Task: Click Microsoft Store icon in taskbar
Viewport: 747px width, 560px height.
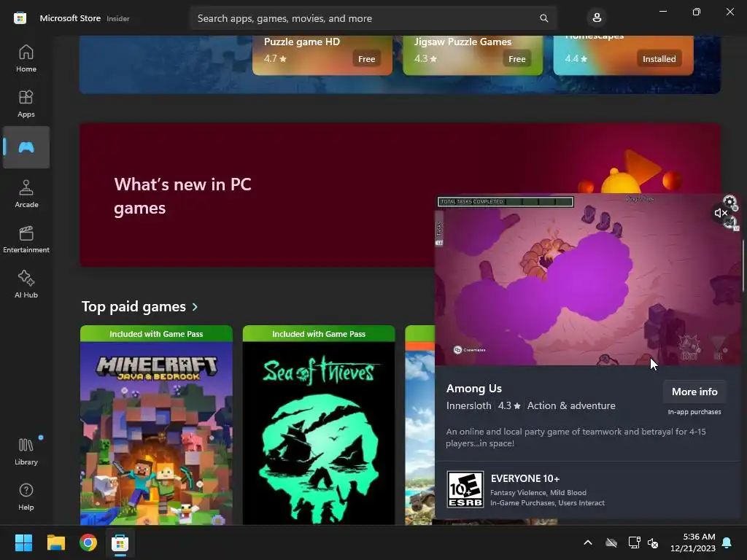Action: (120, 542)
